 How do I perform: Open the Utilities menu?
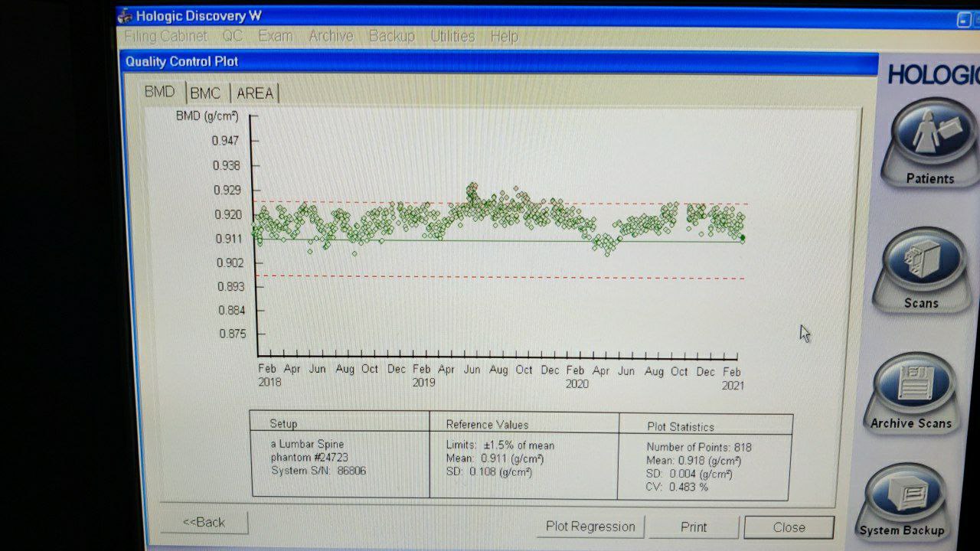coord(452,36)
